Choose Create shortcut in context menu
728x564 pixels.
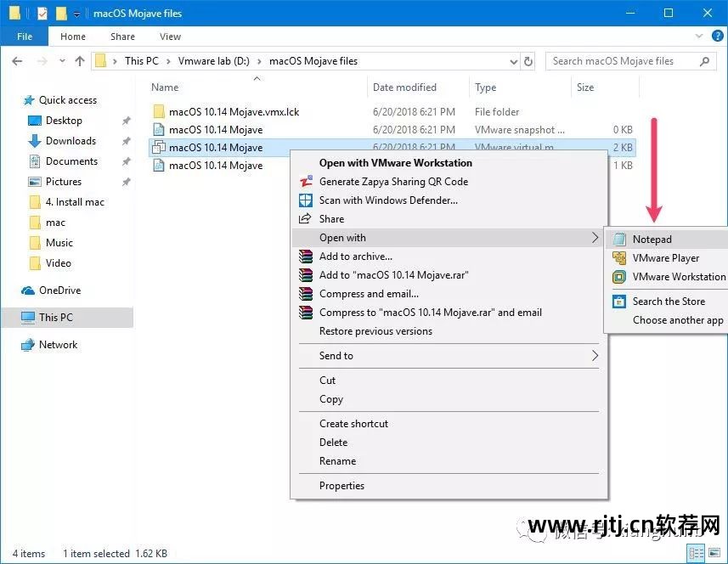[x=353, y=423]
